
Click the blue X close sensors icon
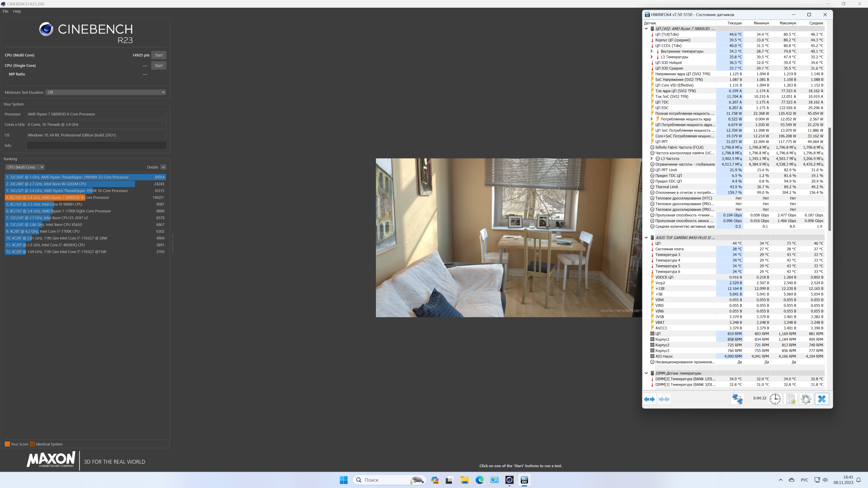pos(822,399)
